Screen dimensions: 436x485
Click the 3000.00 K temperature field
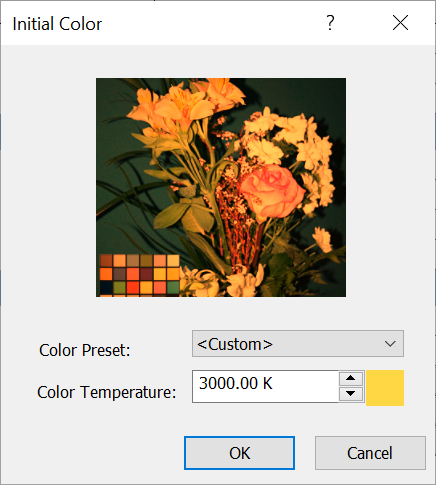click(x=265, y=386)
